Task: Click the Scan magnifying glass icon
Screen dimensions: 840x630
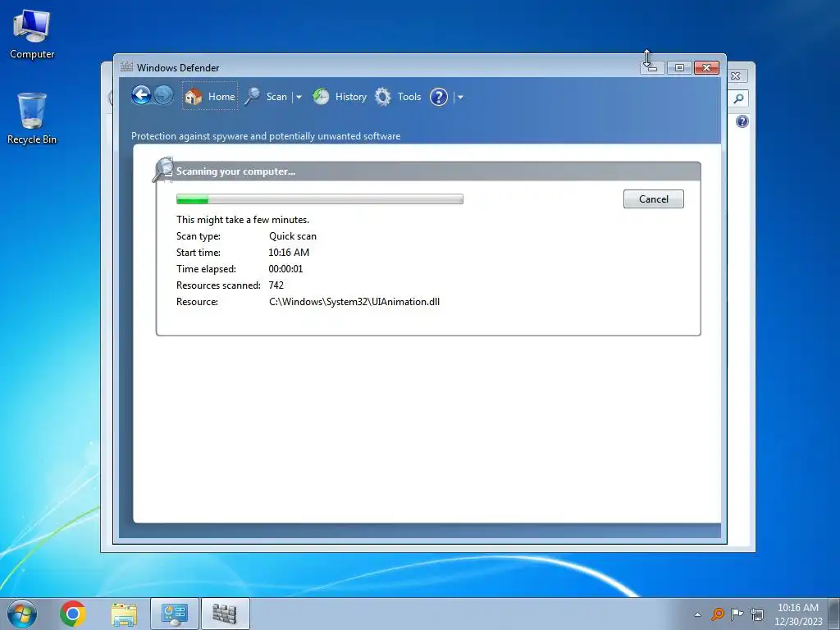Action: 253,97
